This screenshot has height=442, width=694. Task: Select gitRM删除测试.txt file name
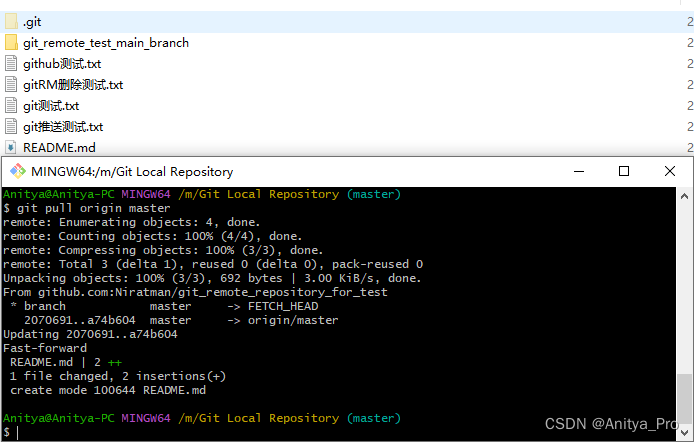(x=73, y=85)
